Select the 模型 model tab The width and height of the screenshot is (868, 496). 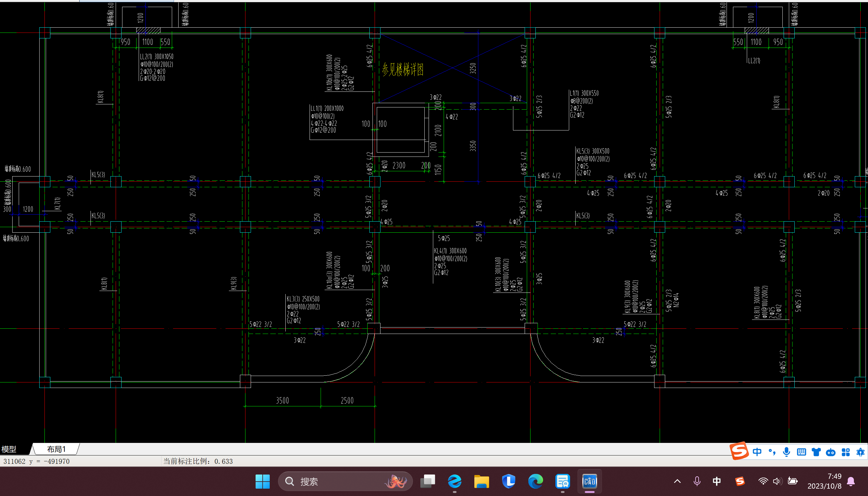[9, 449]
